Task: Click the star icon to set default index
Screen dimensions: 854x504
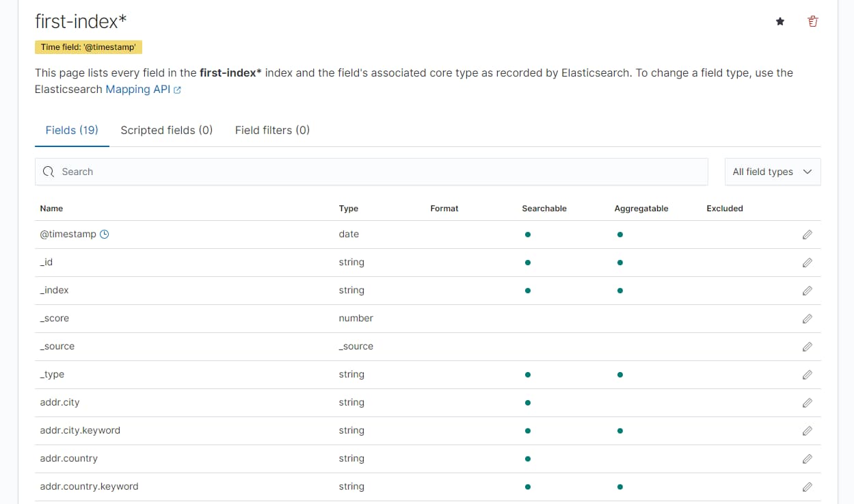Action: click(780, 22)
